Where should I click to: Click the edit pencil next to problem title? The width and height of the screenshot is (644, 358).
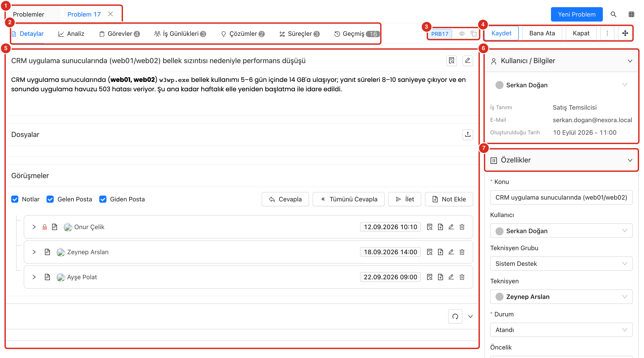tap(468, 61)
